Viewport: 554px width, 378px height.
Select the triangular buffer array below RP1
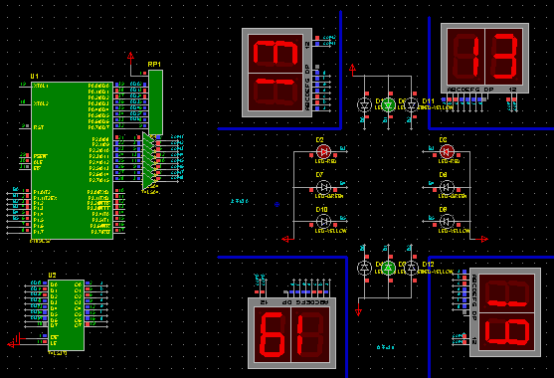click(149, 161)
